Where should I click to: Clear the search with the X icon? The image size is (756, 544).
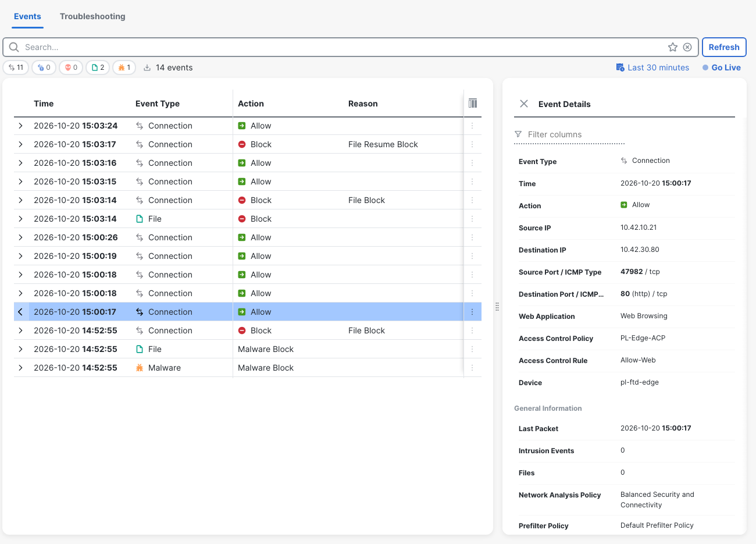tap(687, 47)
